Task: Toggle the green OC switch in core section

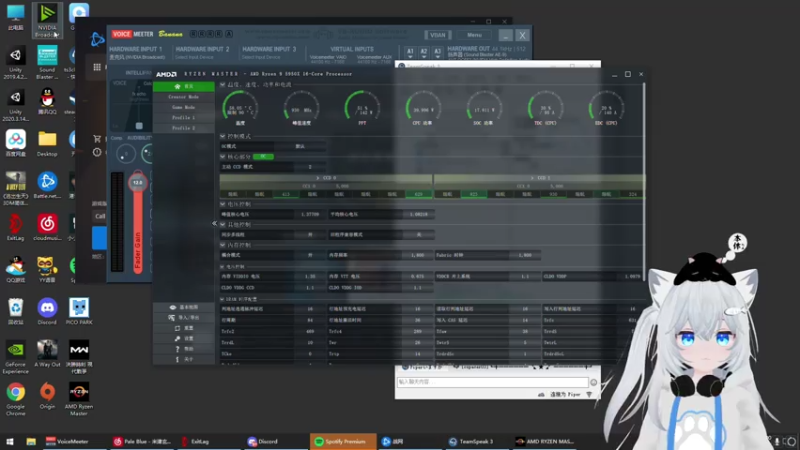Action: point(263,157)
